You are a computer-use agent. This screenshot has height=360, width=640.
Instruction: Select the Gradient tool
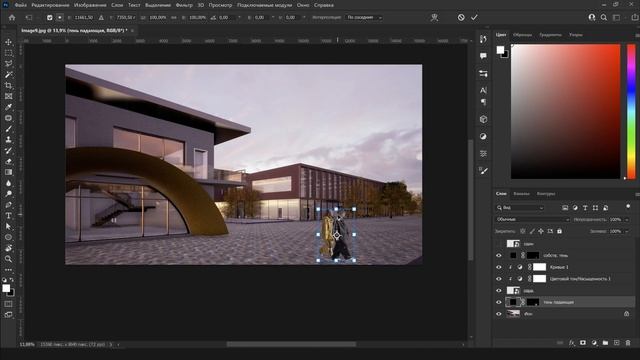pyautogui.click(x=8, y=172)
